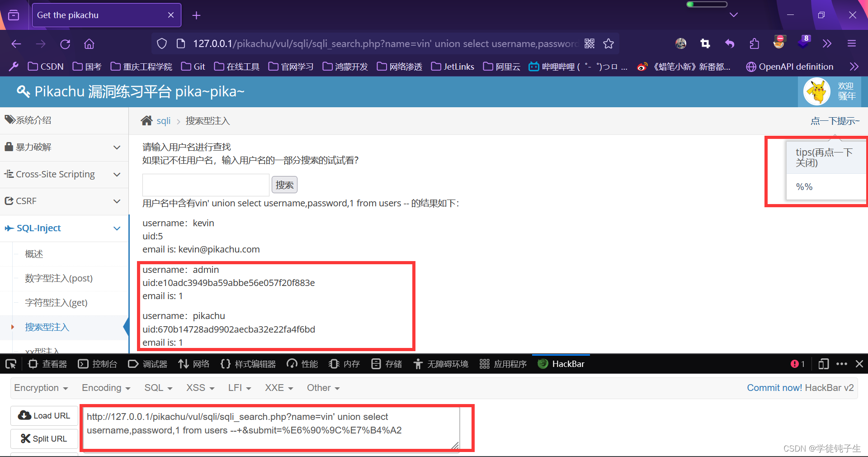The width and height of the screenshot is (868, 457).
Task: Open the QR code icon in address bar
Action: (590, 43)
